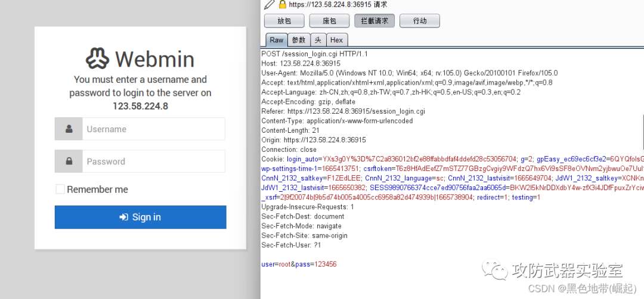Click the Cookie: login_auto header line

pyautogui.click(x=452, y=159)
